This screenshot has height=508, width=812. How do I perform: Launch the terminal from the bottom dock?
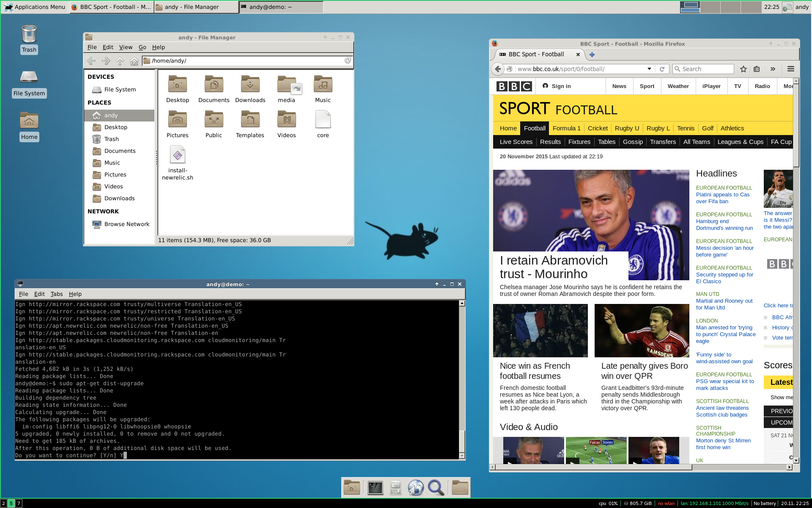pos(375,488)
